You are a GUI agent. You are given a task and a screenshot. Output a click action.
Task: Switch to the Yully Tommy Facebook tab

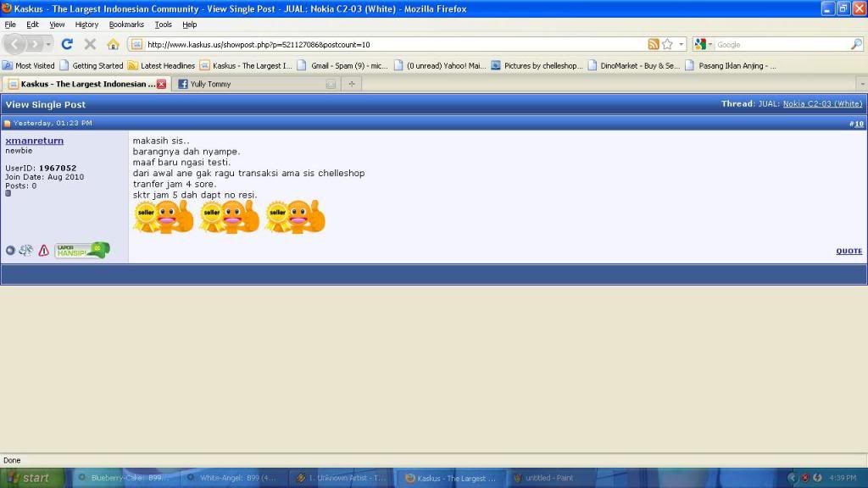[x=254, y=84]
